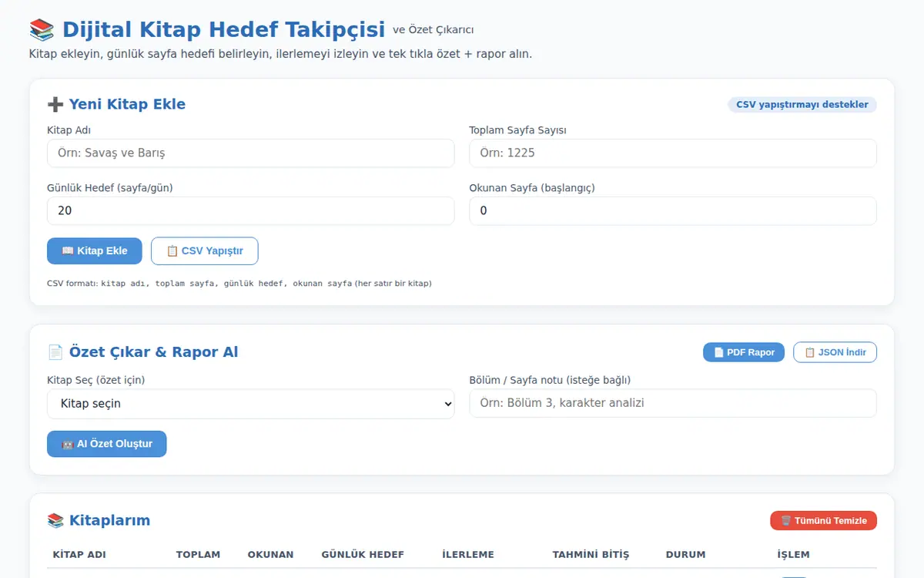
Task: Focus the Toplam Sayfa Sayısı field
Action: click(x=673, y=153)
